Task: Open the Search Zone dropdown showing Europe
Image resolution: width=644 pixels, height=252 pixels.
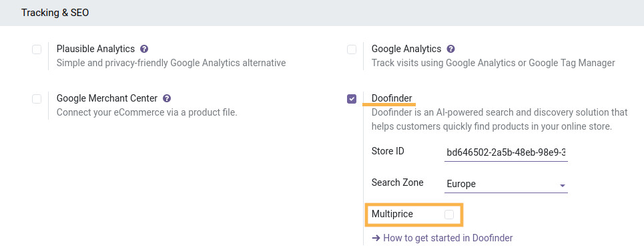Action: 506,184
